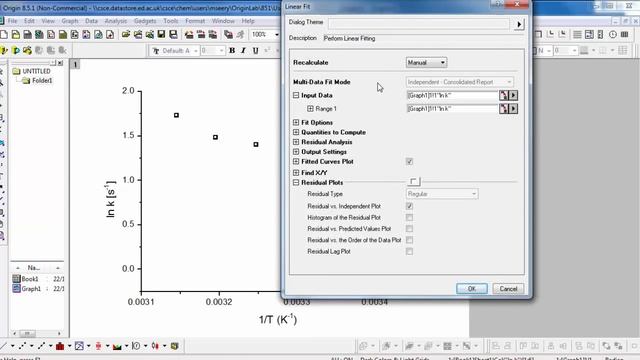Click the New Project icon in top toolbar
The image size is (640, 360).
[4, 35]
